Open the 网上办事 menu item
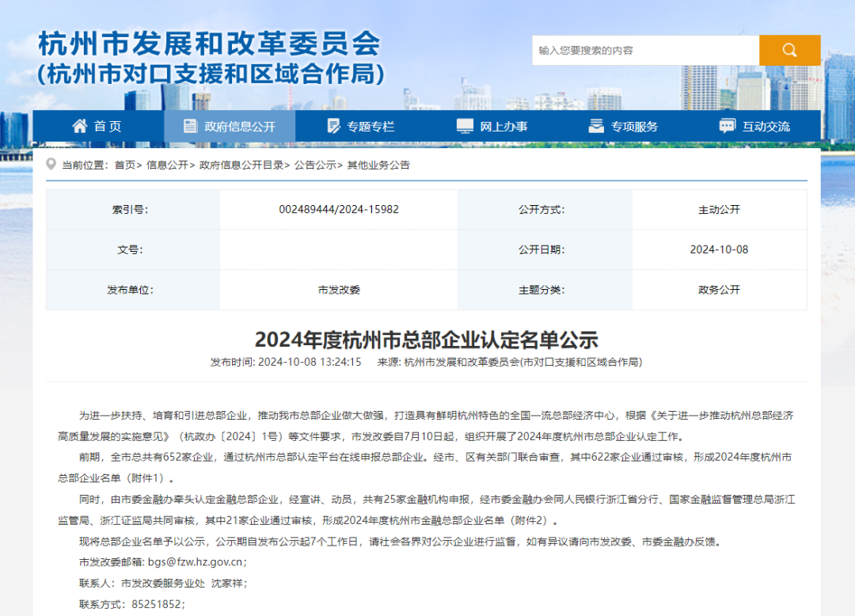The image size is (855, 616). click(x=492, y=127)
